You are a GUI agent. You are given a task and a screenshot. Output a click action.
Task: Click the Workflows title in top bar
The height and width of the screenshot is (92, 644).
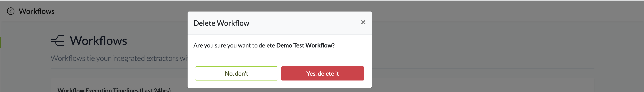36,11
